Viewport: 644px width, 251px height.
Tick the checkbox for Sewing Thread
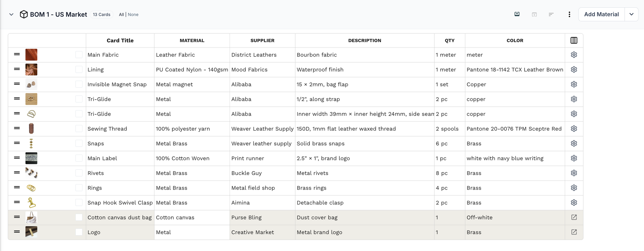[x=79, y=129]
